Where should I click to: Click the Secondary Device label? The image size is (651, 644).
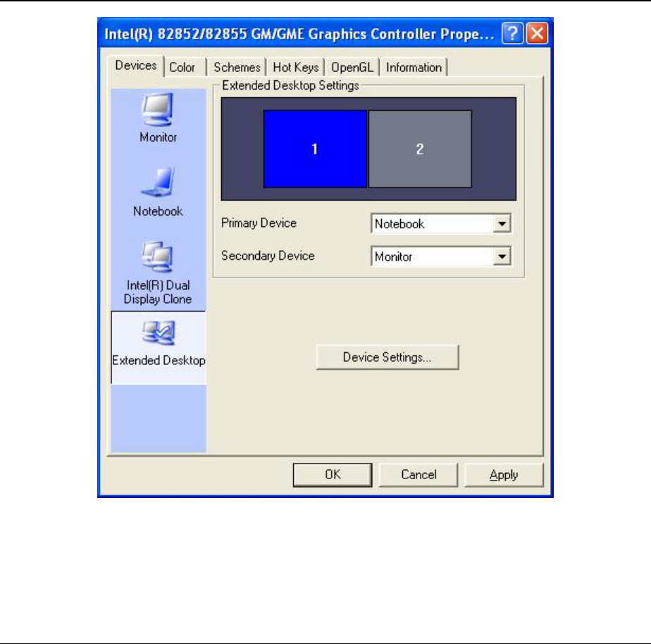268,256
